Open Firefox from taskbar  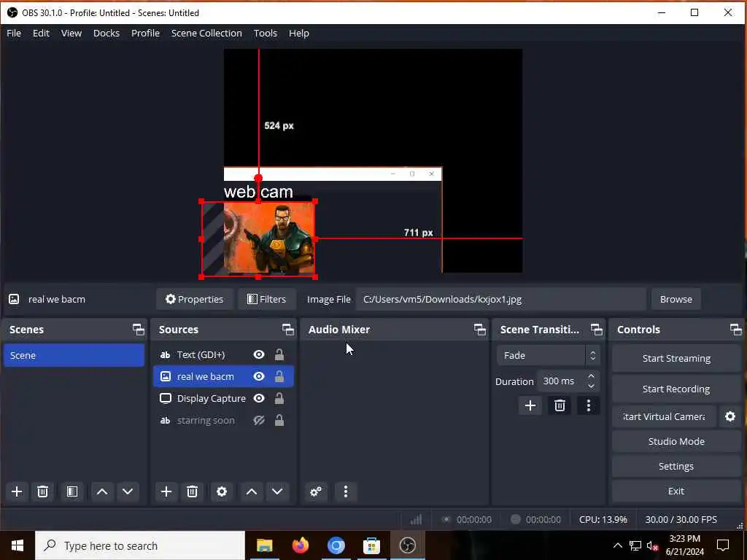[300, 545]
